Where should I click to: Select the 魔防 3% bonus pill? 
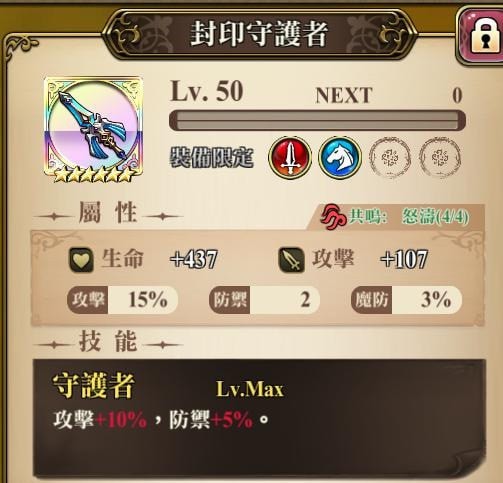click(x=407, y=300)
